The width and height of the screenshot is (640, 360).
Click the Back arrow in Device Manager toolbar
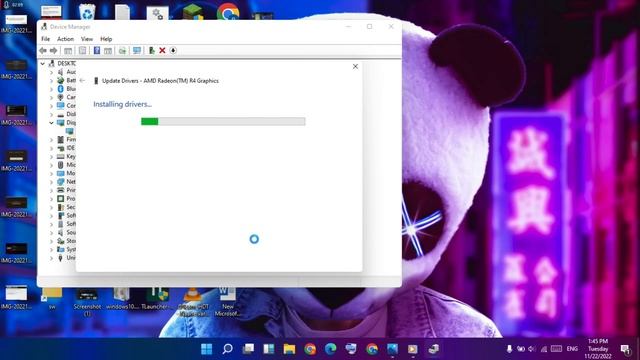coord(43,51)
